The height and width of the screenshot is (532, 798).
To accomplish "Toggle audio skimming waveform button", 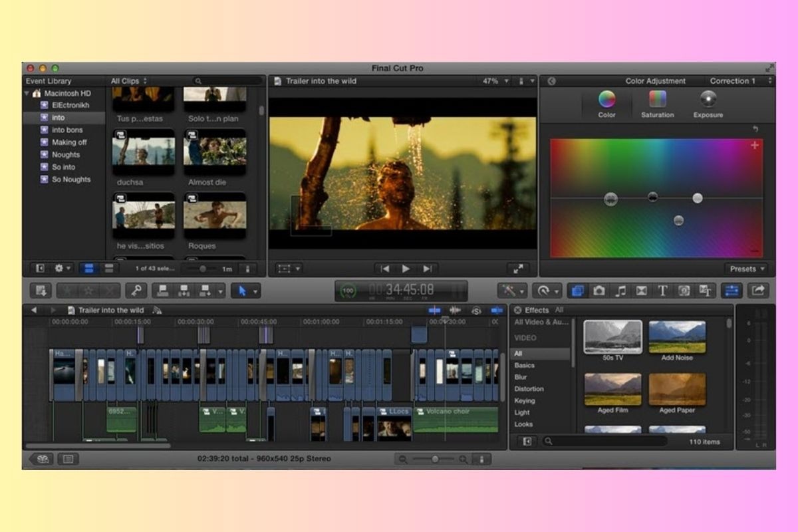I will [456, 310].
